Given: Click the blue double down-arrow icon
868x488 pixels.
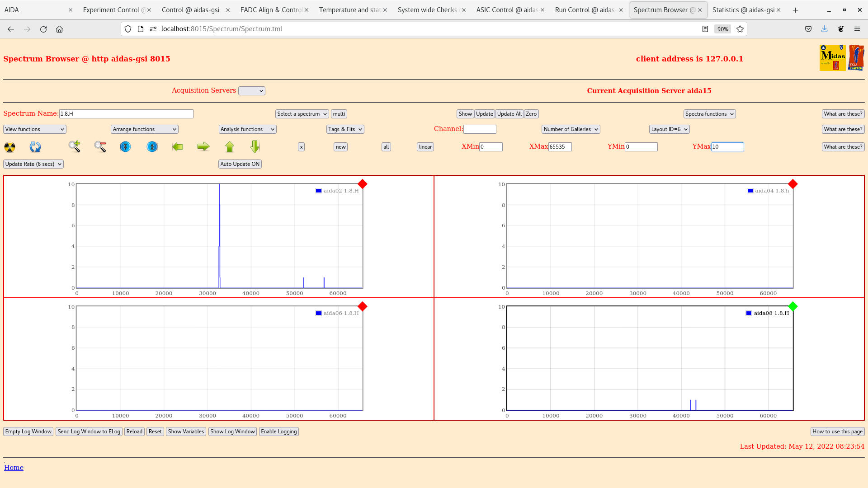Looking at the screenshot, I should coord(125,147).
